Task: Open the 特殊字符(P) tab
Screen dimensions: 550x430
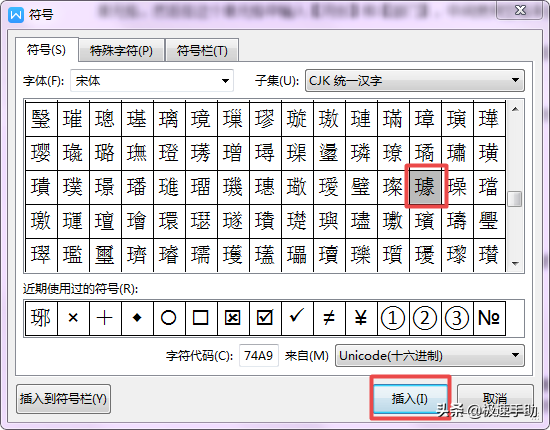Action: (121, 51)
